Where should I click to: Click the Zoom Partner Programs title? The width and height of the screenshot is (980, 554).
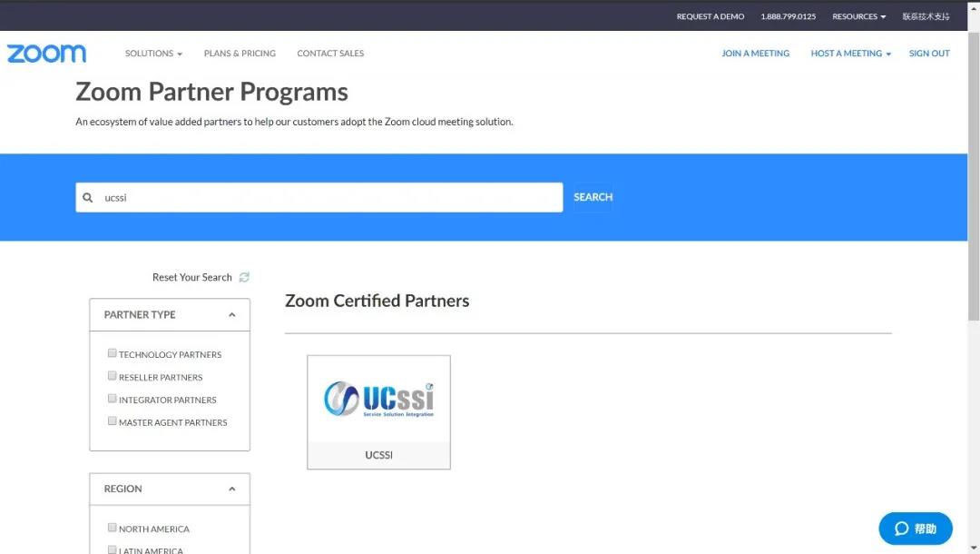(x=211, y=92)
